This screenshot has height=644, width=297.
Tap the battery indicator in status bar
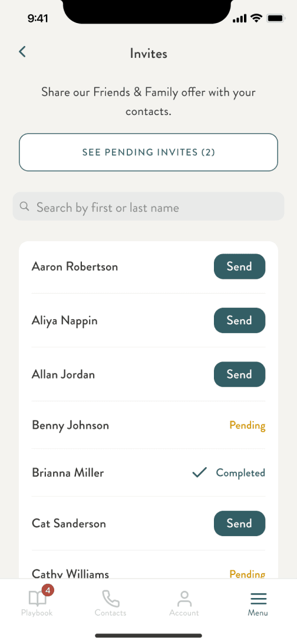pos(276,18)
